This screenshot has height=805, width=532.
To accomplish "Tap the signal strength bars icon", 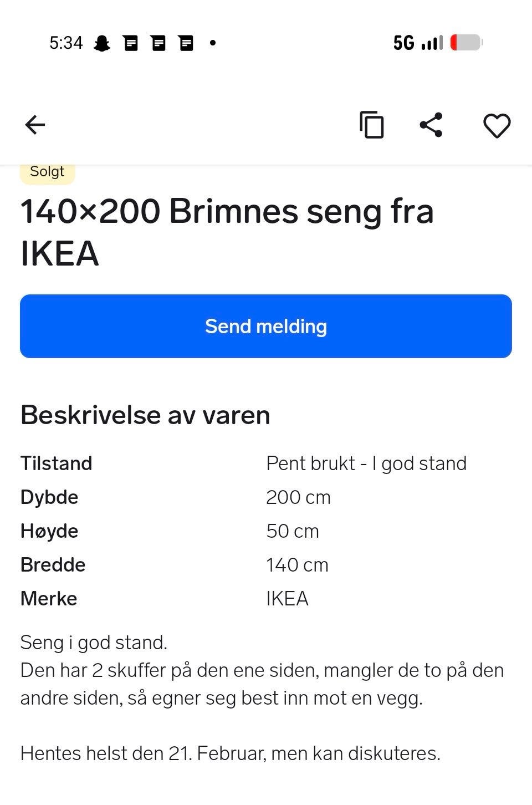I will 432,43.
